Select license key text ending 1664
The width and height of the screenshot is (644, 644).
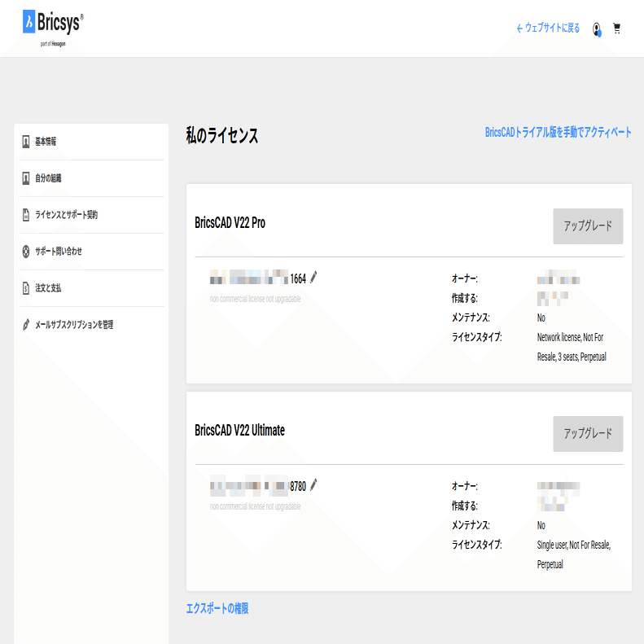258,278
